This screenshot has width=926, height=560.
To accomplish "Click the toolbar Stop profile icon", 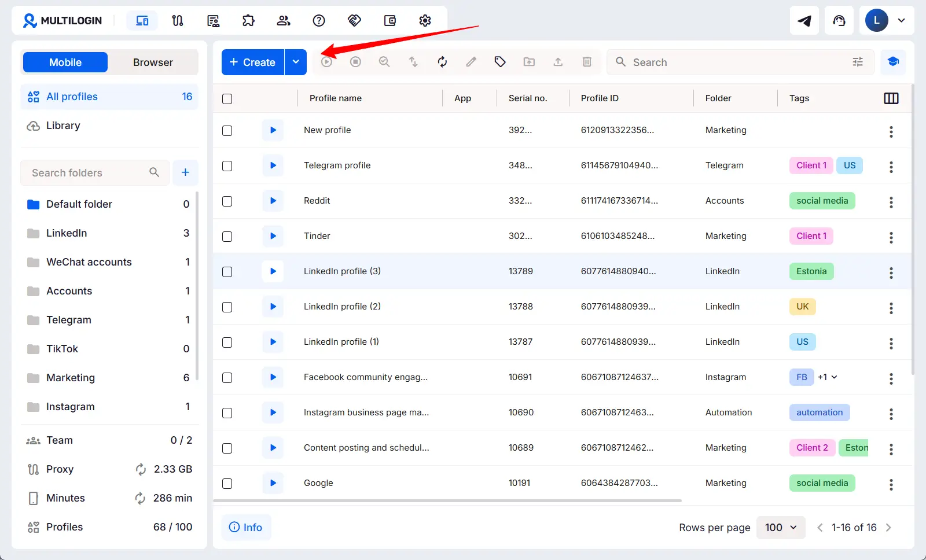I will [355, 62].
